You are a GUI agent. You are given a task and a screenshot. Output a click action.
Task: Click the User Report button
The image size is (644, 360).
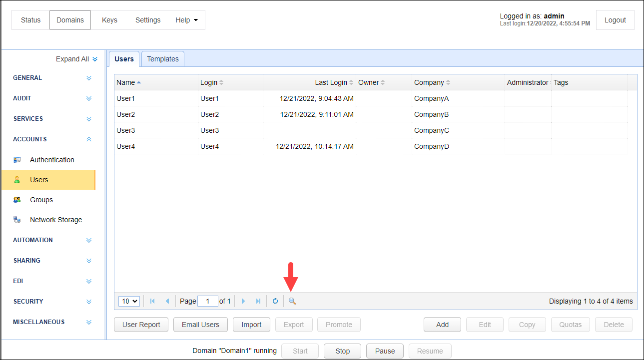141,324
